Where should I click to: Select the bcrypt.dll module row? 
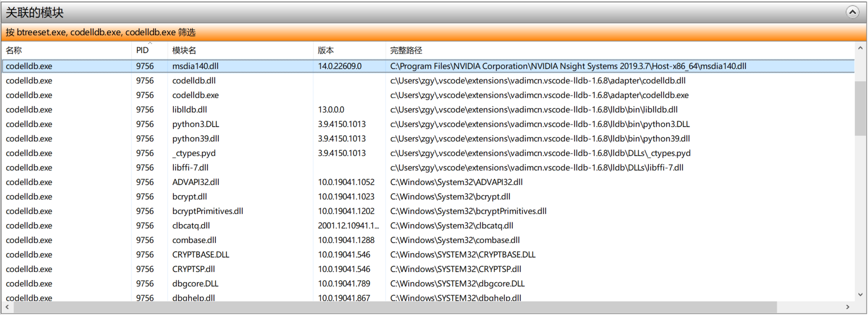428,197
